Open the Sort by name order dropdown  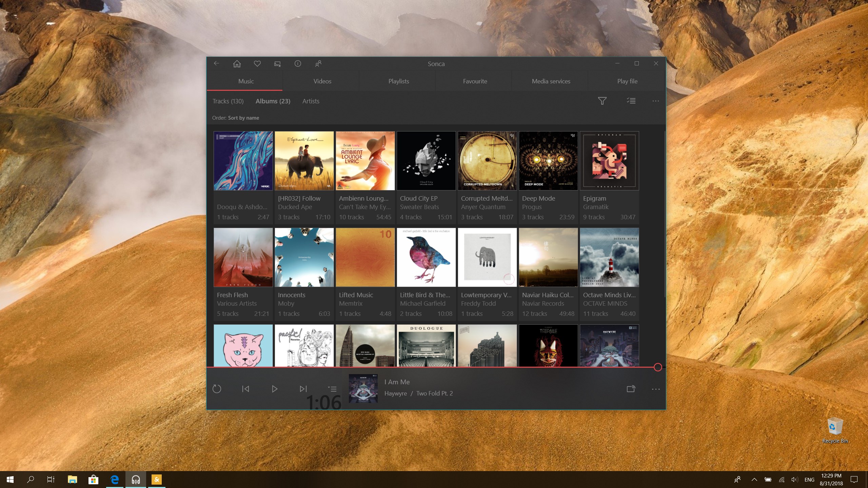click(x=243, y=118)
